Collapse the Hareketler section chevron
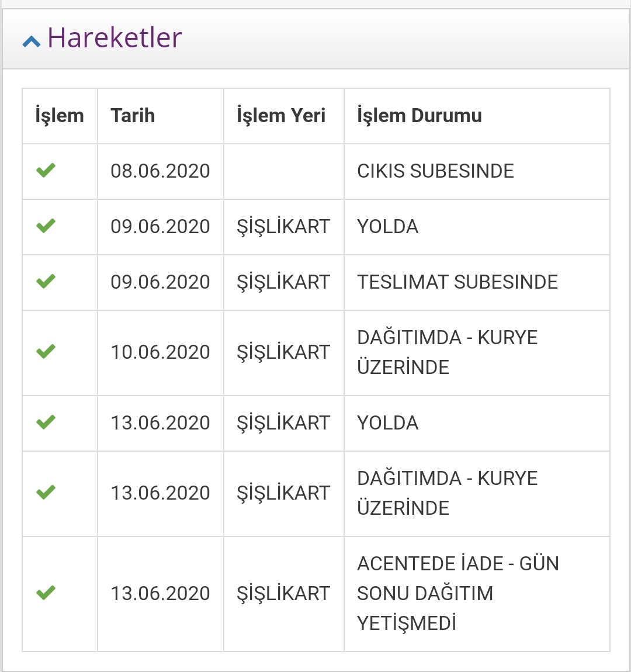631x672 pixels. coord(31,41)
